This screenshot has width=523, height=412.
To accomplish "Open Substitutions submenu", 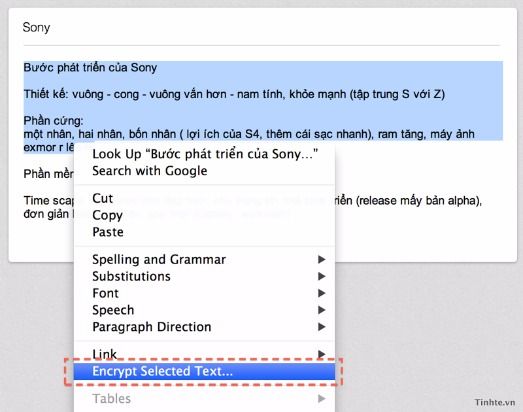I will click(x=204, y=276).
